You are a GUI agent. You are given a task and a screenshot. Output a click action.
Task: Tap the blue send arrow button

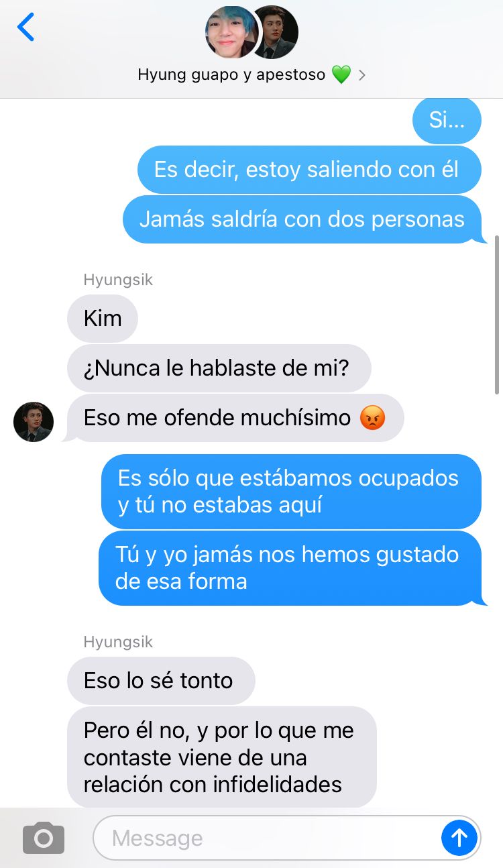click(459, 837)
